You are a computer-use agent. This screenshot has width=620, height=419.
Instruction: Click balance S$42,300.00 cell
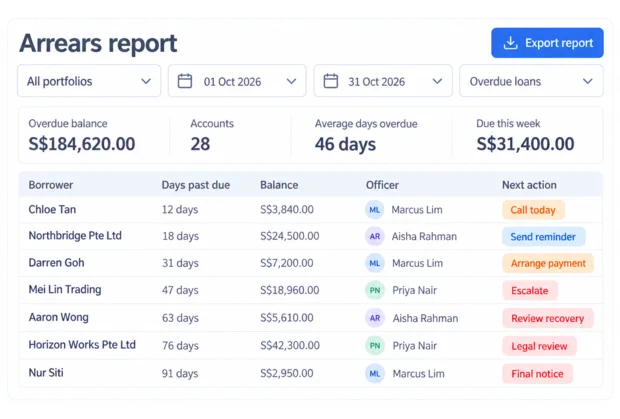290,345
